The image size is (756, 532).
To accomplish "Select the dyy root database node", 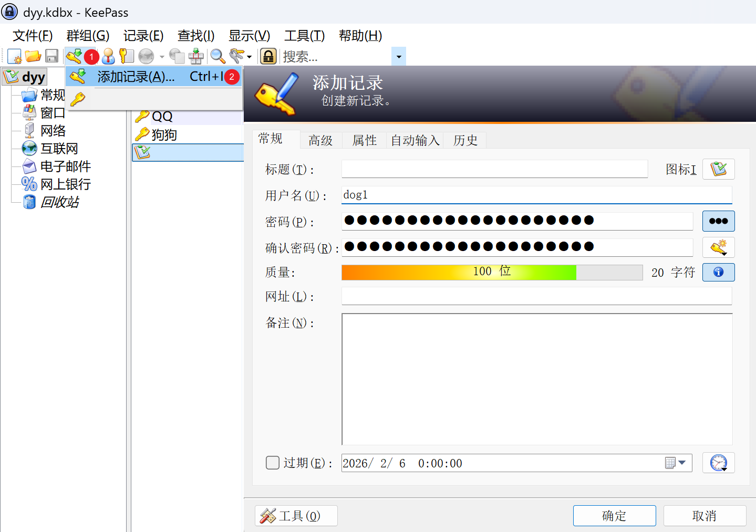I will point(25,77).
